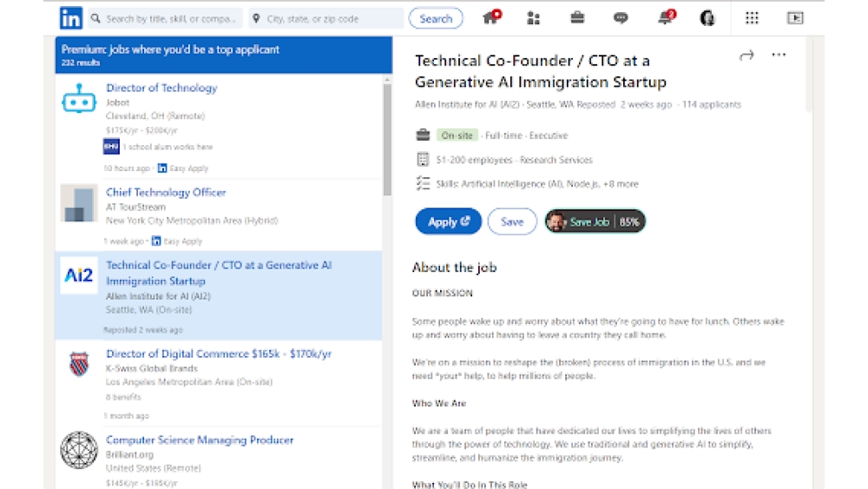Screen dimensions: 868x489
Task: Click the skills checklist icon
Action: [x=423, y=183]
